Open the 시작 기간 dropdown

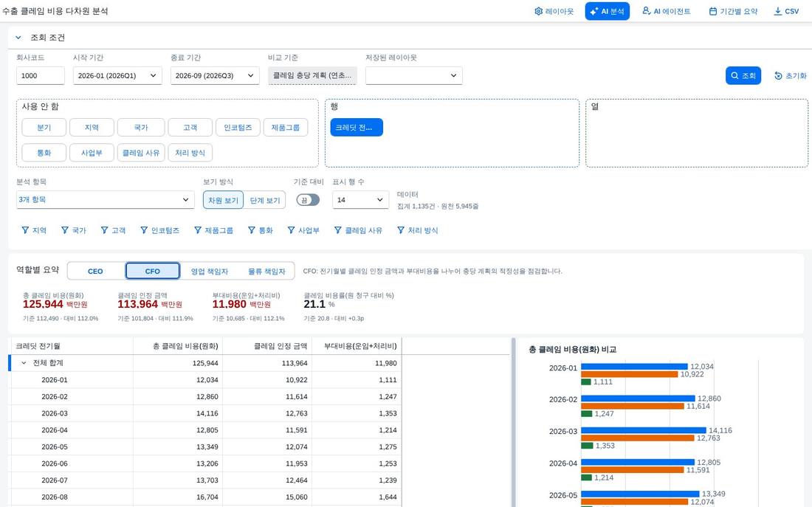(x=117, y=75)
